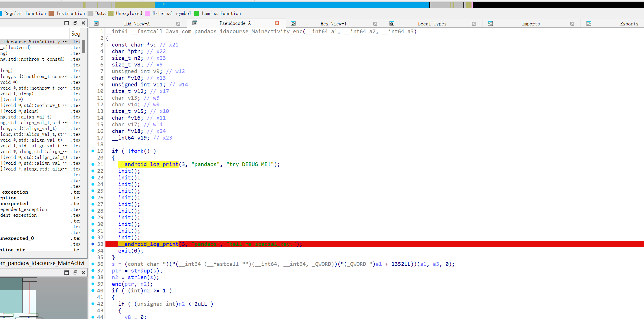Click the Pseudocode-A tab icon
Viewport: 644px width, 319px height.
pos(195,23)
